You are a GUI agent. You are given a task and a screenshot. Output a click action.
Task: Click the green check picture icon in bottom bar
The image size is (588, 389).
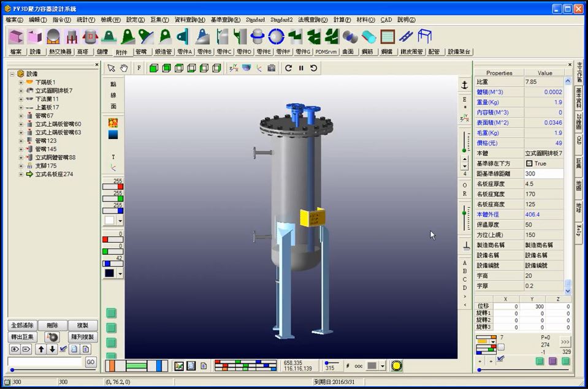point(179,366)
